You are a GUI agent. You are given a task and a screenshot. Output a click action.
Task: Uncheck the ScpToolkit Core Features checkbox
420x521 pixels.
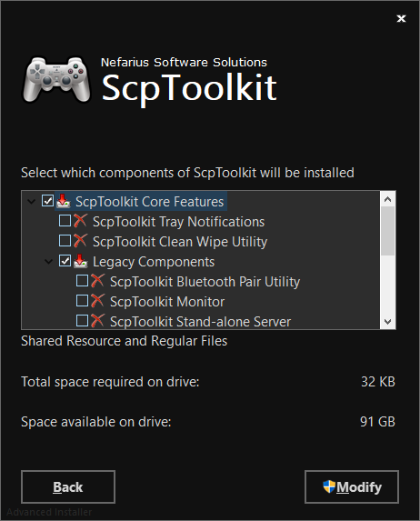[47, 201]
